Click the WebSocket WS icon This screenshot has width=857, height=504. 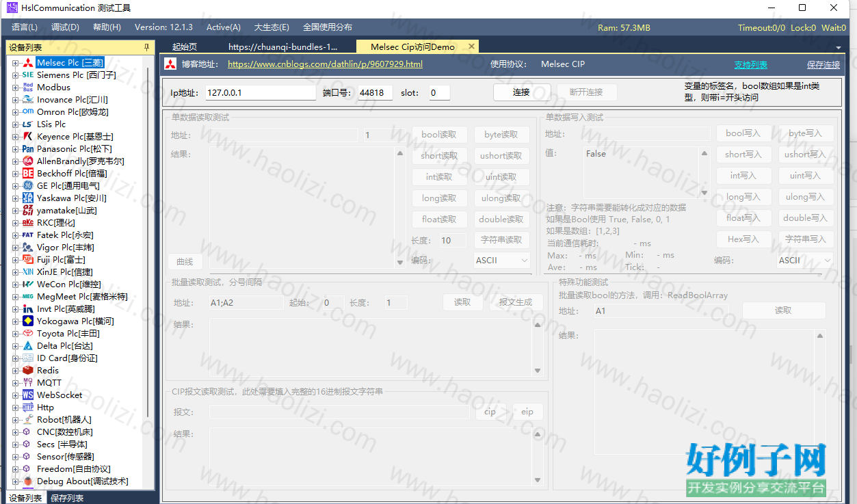click(x=28, y=395)
